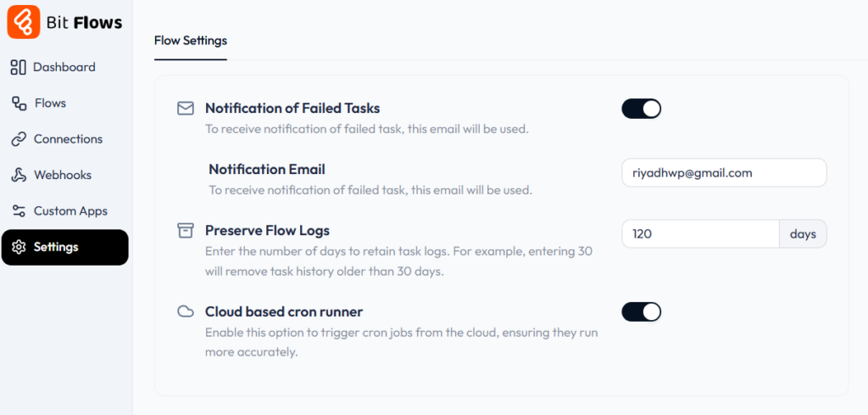The width and height of the screenshot is (868, 415).
Task: Click the envelope icon beside Notification of Failed Tasks
Action: point(185,109)
